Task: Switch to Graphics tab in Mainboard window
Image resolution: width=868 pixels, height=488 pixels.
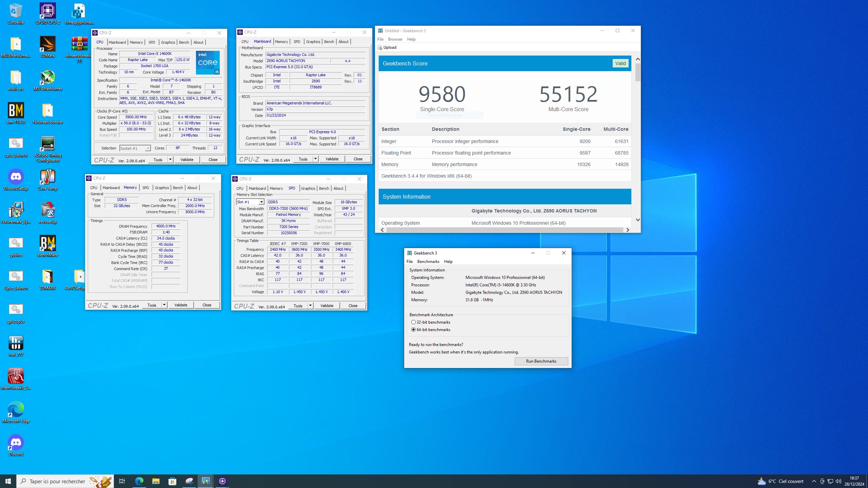Action: pyautogui.click(x=313, y=42)
